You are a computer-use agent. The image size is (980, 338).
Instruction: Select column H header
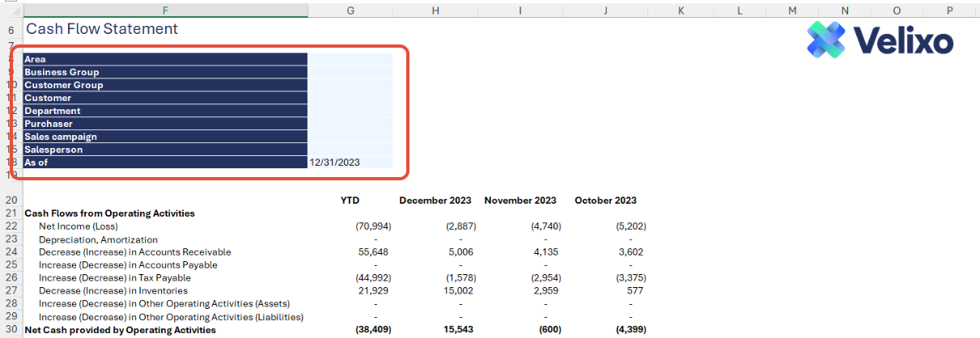435,10
